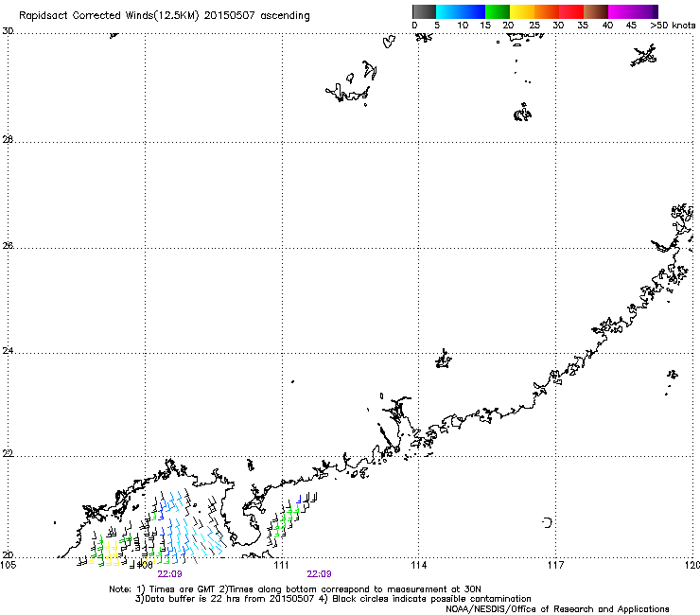Click the purple 22:09 timestamp right of 111
Viewport: 700px width, 615px height.
(319, 574)
